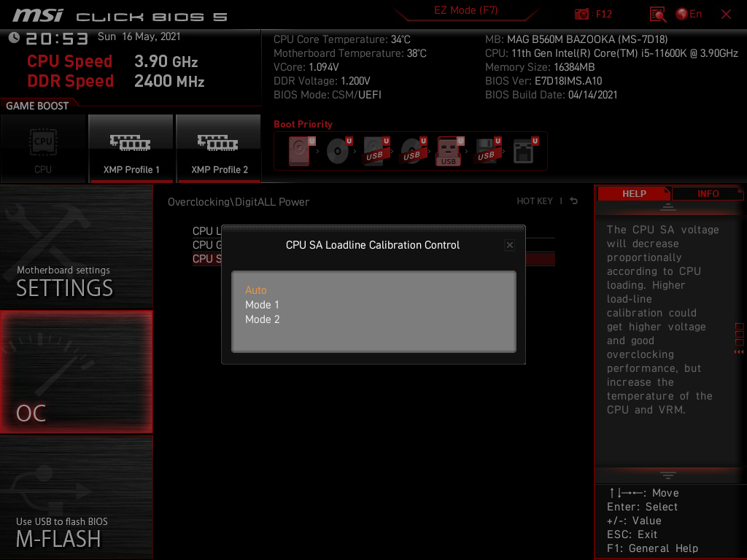Switch to the INFO tab
The width and height of the screenshot is (747, 560).
(x=708, y=194)
